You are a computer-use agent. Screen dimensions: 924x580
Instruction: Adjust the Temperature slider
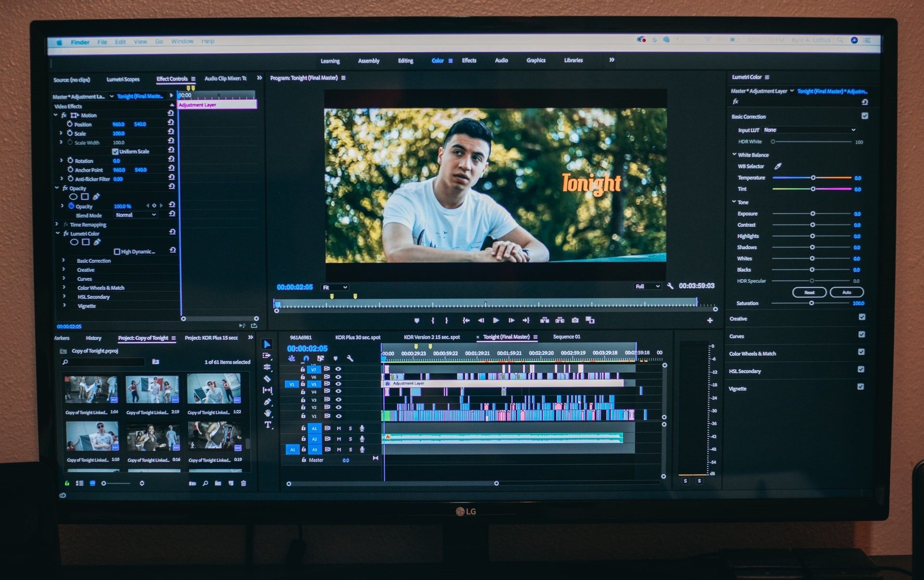tap(812, 178)
